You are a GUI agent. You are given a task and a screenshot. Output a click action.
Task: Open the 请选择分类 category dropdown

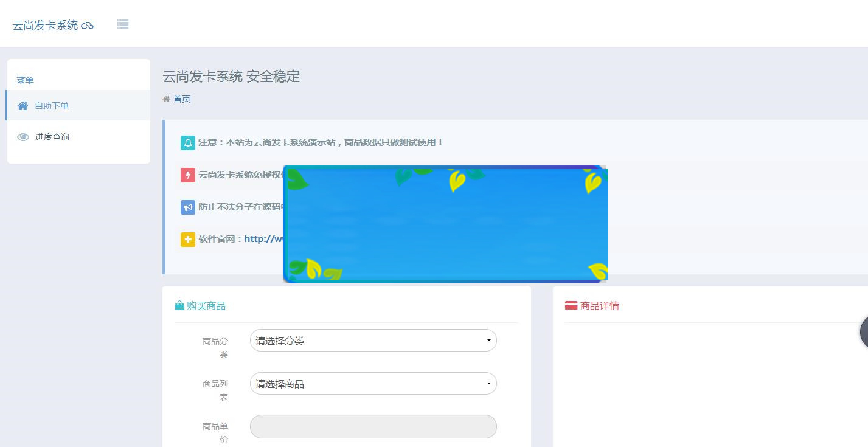tap(373, 341)
